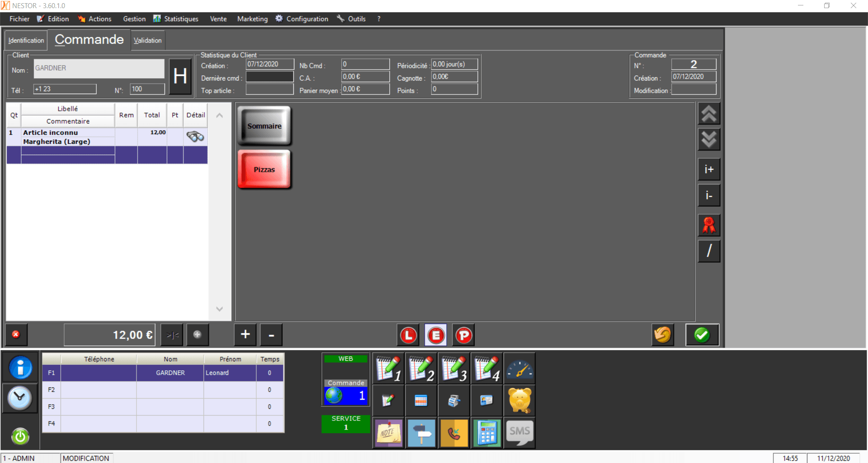Click the double chevron down button
This screenshot has height=463, width=868.
(709, 140)
